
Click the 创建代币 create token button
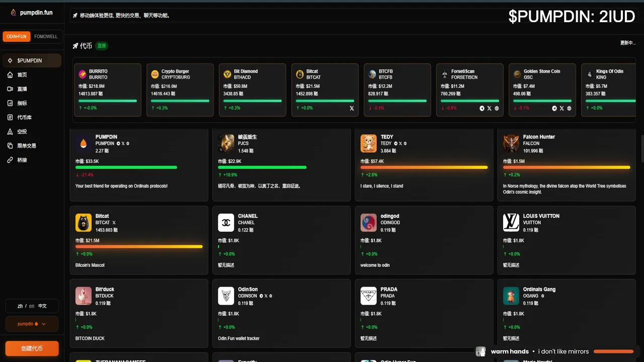[32, 348]
